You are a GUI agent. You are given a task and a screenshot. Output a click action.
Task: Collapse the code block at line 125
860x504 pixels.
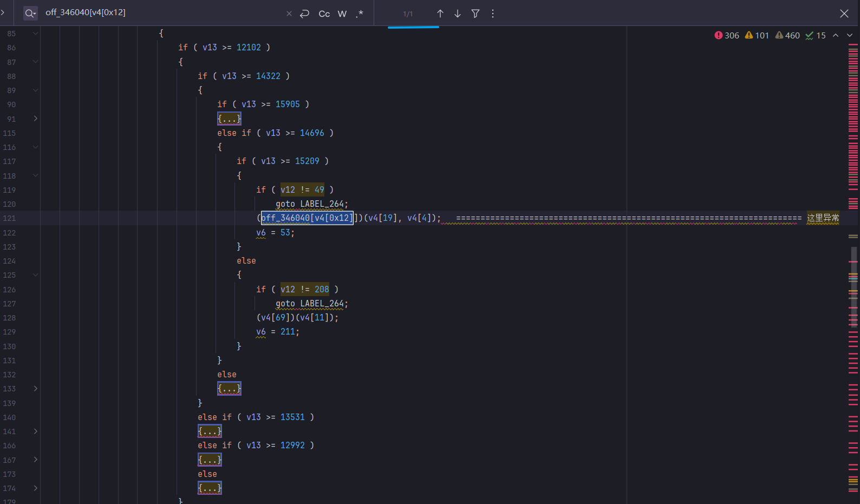36,275
